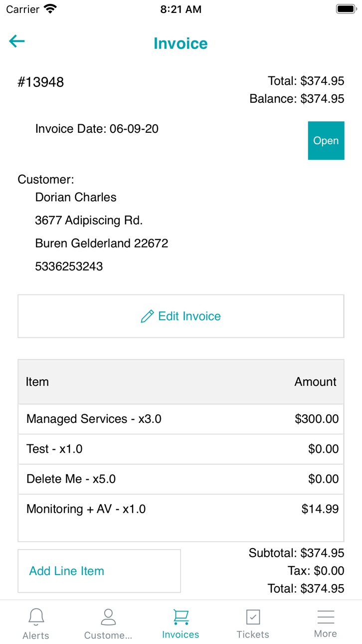Tap the pencil icon beside Edit Invoice
The height and width of the screenshot is (644, 362).
pos(147,317)
